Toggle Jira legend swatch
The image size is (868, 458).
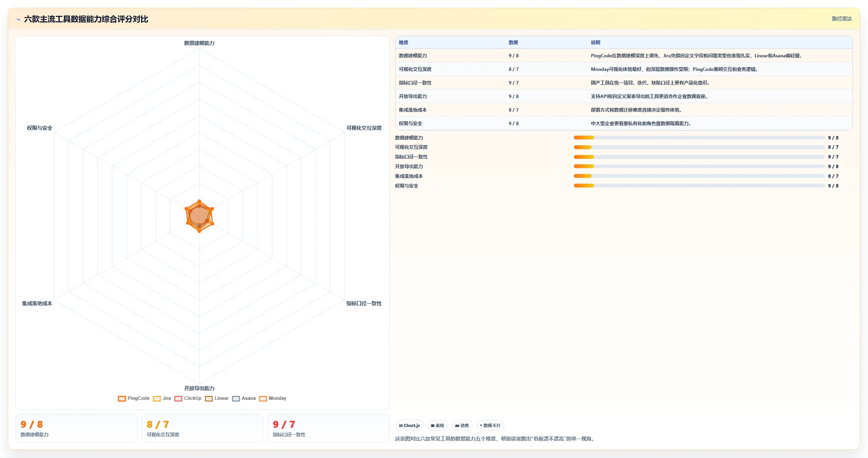point(157,398)
